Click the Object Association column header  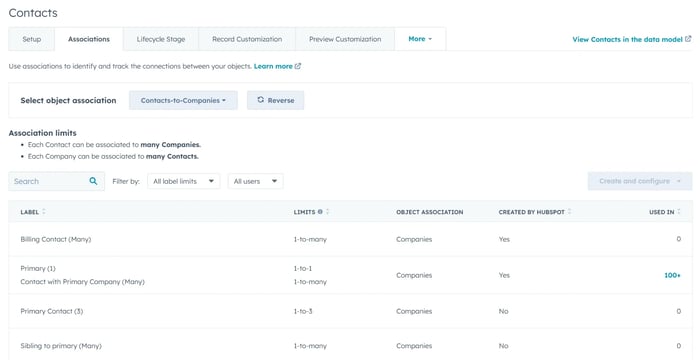pyautogui.click(x=429, y=212)
